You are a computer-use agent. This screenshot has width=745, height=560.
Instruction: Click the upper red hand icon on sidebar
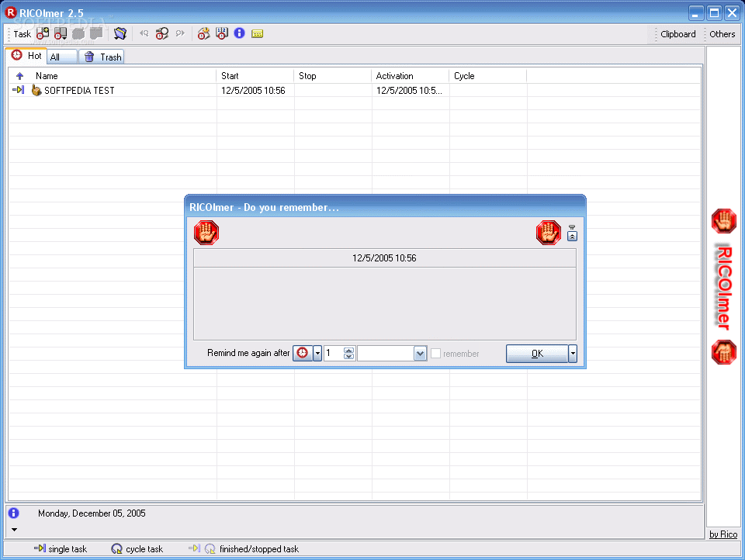723,221
